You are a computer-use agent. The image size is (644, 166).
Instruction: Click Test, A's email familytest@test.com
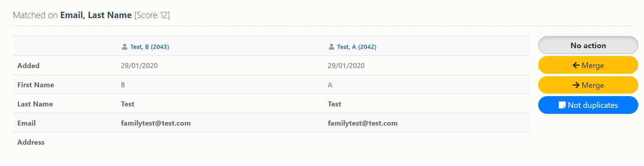(362, 123)
